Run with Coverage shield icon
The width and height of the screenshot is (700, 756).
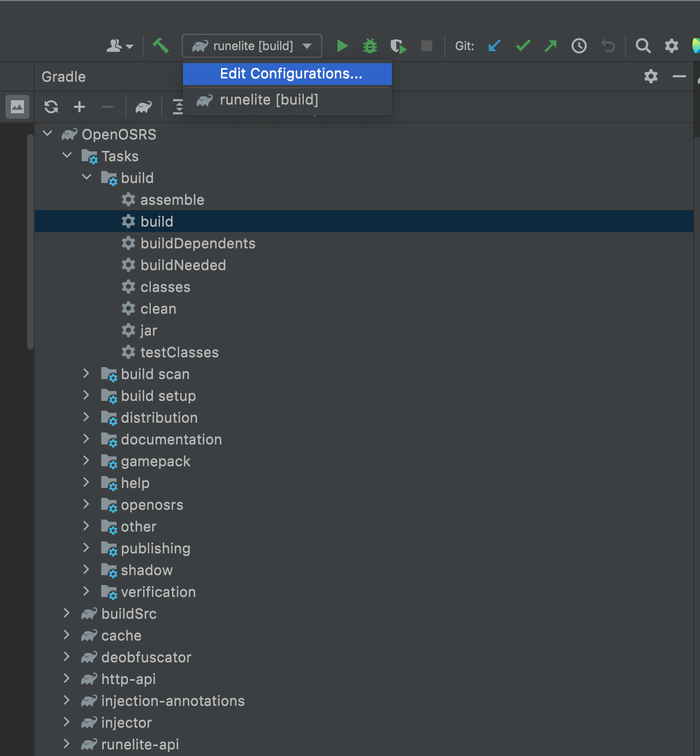click(398, 46)
